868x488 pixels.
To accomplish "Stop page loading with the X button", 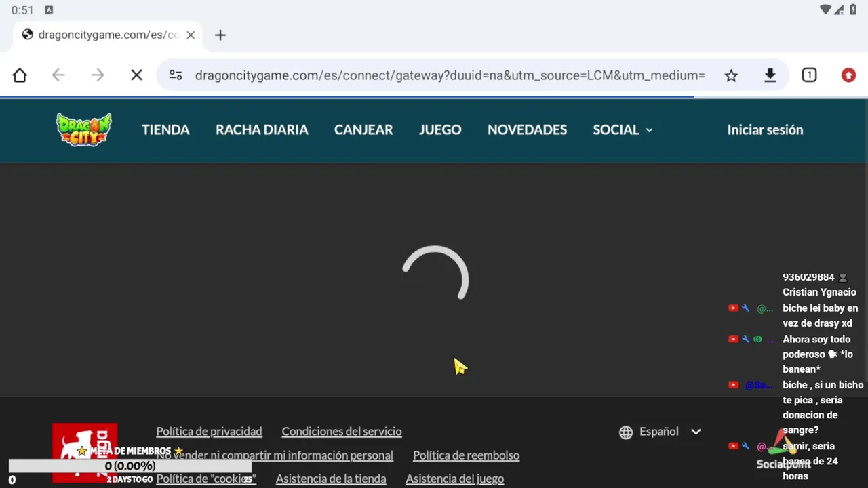I will pos(136,75).
